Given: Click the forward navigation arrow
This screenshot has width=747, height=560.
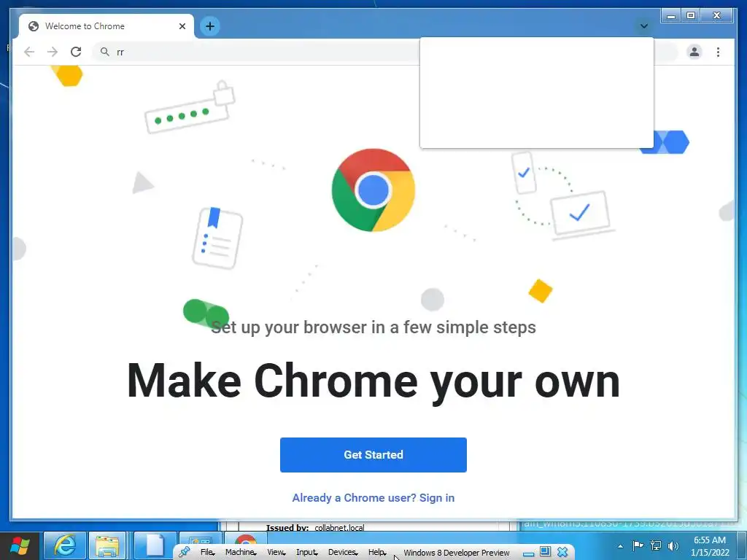Looking at the screenshot, I should 53,52.
